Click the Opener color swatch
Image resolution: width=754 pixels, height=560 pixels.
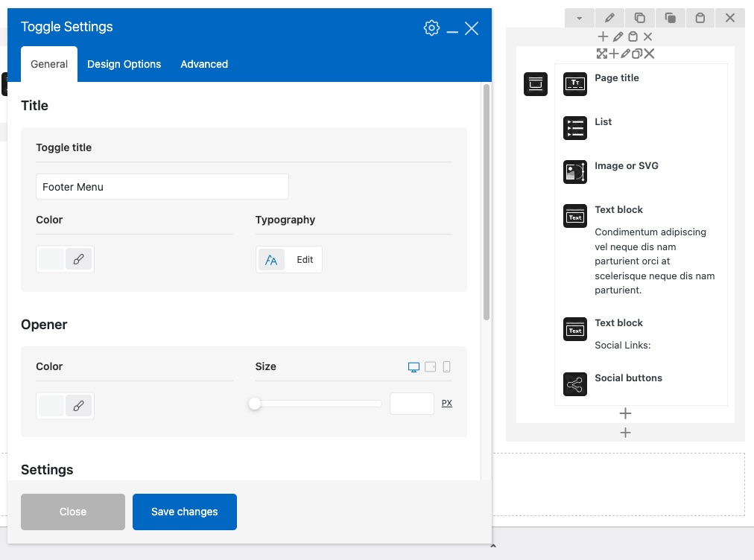pyautogui.click(x=51, y=406)
